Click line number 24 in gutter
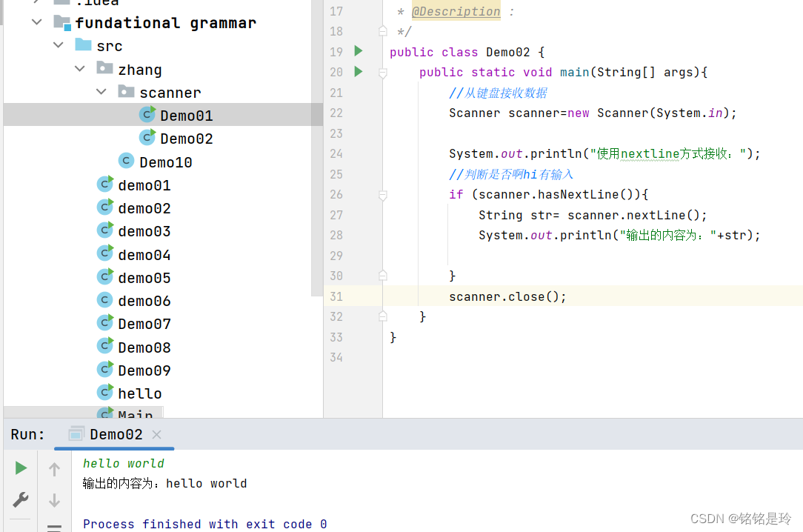The width and height of the screenshot is (803, 532). click(336, 153)
